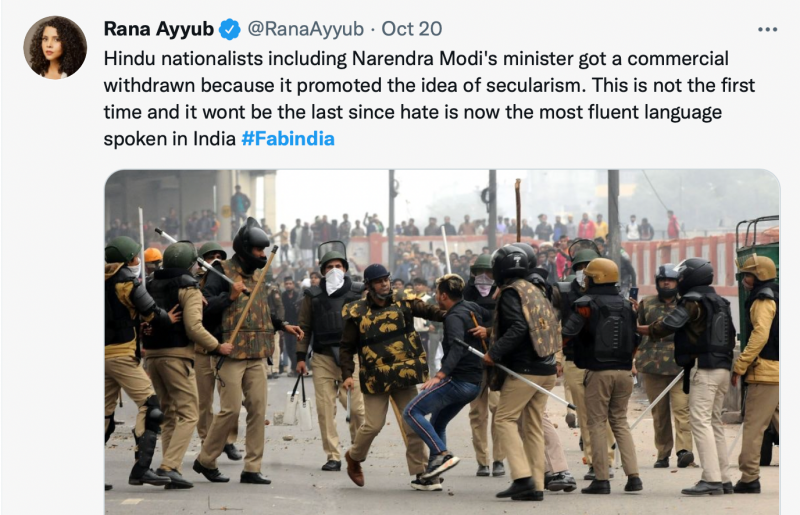This screenshot has width=800, height=515.
Task: Click the words 'spoken in India' in tweet
Action: pos(169,139)
